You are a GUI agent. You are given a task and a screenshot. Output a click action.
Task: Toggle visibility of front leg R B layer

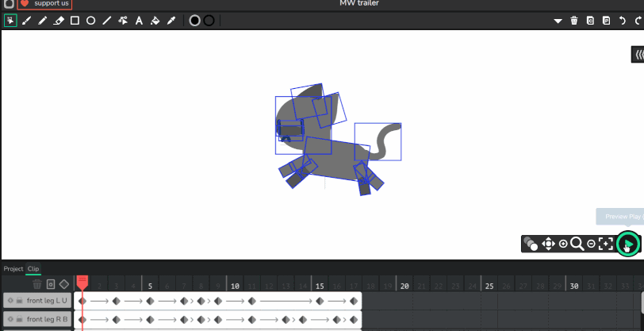tap(10, 320)
